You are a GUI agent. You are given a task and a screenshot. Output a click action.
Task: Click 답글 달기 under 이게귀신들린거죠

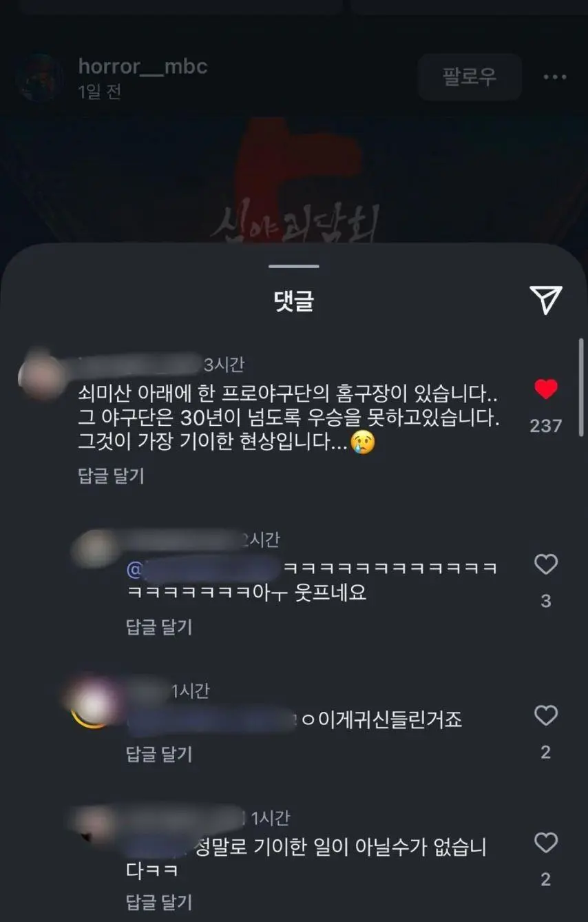[159, 754]
